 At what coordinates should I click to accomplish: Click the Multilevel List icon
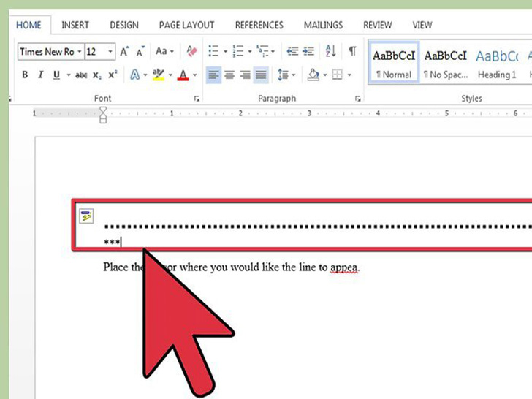click(262, 51)
